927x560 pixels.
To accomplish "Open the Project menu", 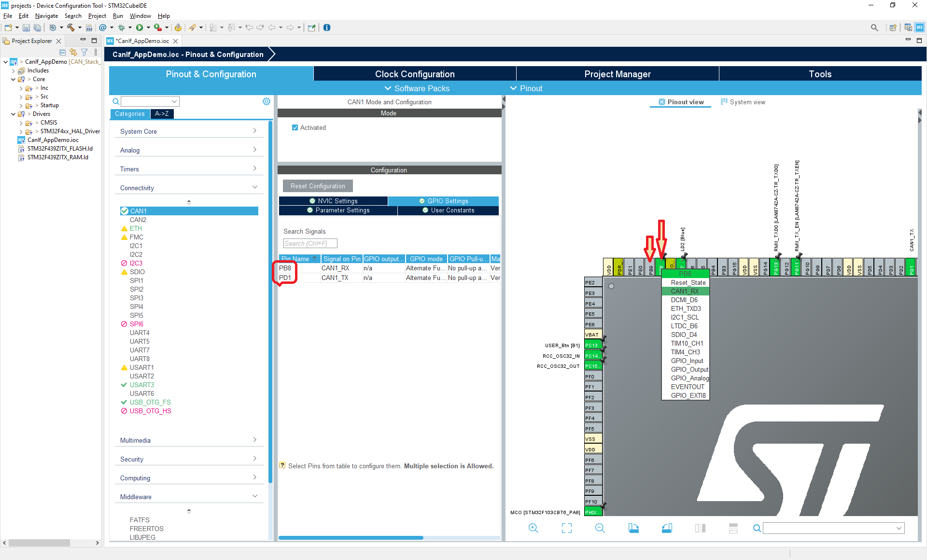I will click(97, 16).
